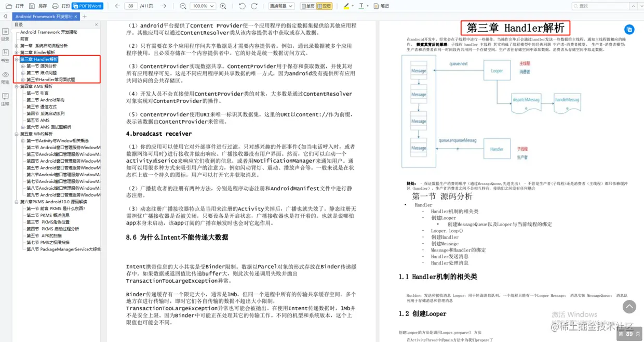Open the 更换背景 background dropdown
644x342 pixels.
pos(283,6)
